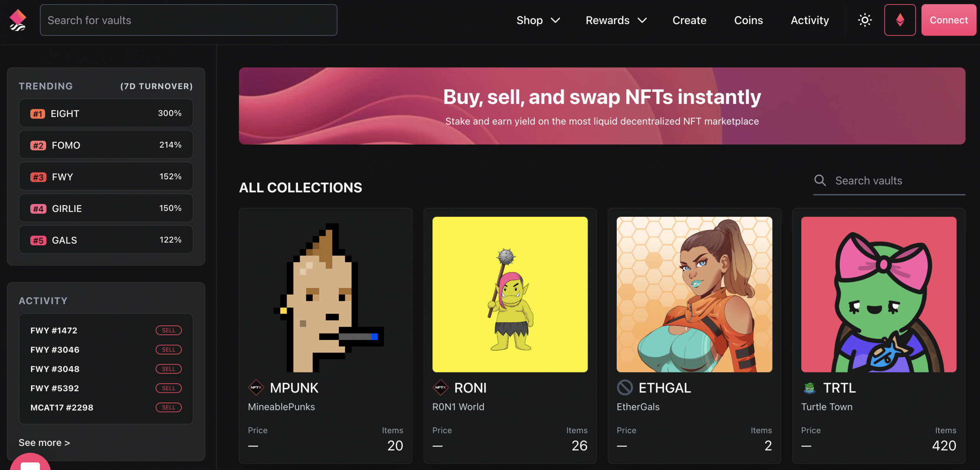Click the SELL tag for FWY #5392

coord(168,388)
